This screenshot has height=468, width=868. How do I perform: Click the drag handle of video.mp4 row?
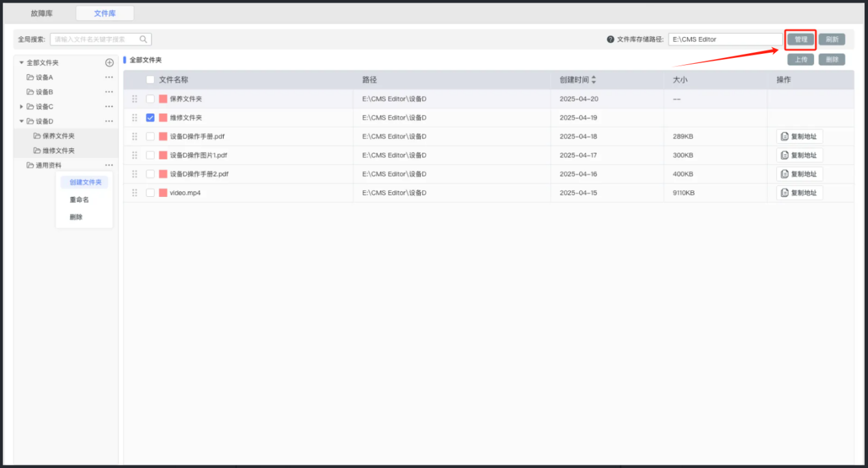click(135, 193)
